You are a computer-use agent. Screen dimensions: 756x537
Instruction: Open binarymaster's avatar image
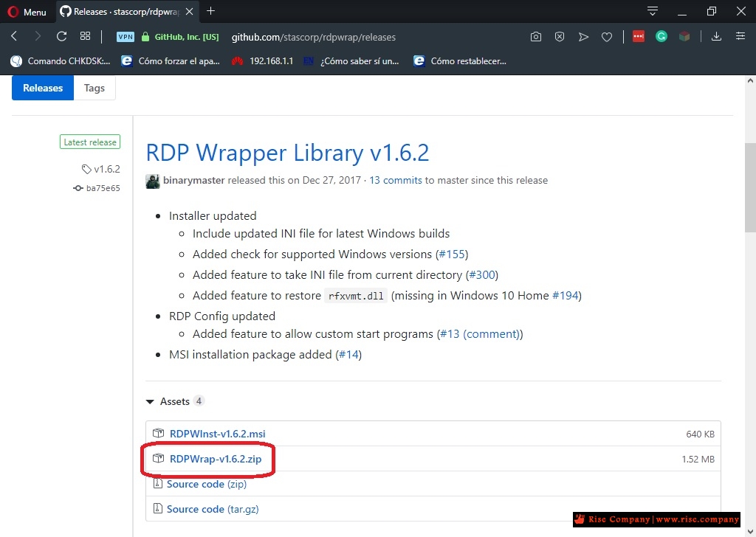tap(153, 181)
